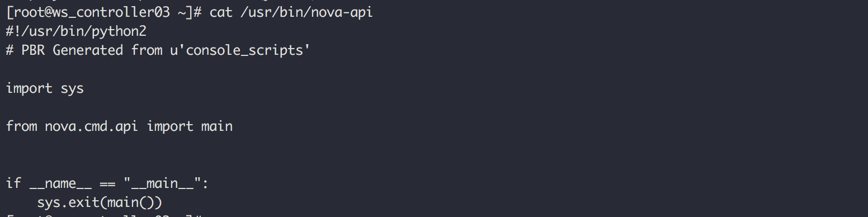Click the word 'sys' in import line
Viewport: 868px width, 217px height.
point(72,88)
